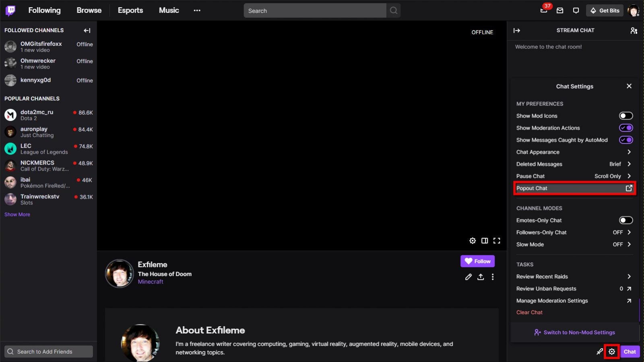Collapse the Stream Chat panel
The image size is (644, 362).
click(x=517, y=30)
